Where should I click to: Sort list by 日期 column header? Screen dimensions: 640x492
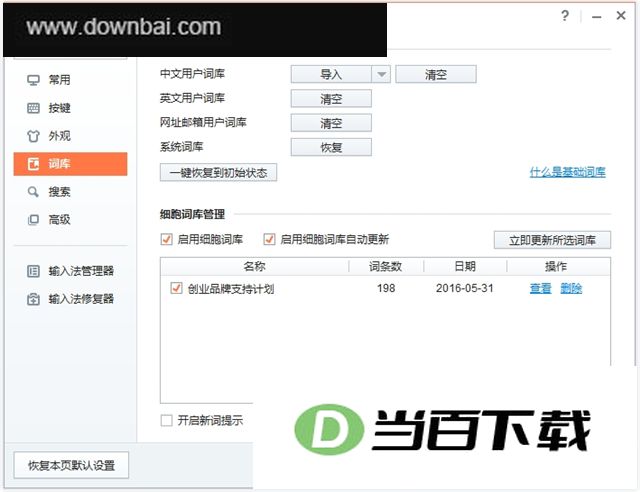(465, 267)
